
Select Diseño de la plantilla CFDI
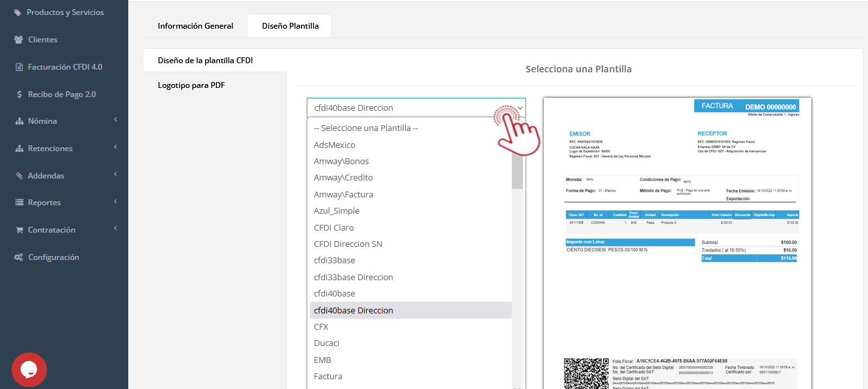click(x=205, y=61)
